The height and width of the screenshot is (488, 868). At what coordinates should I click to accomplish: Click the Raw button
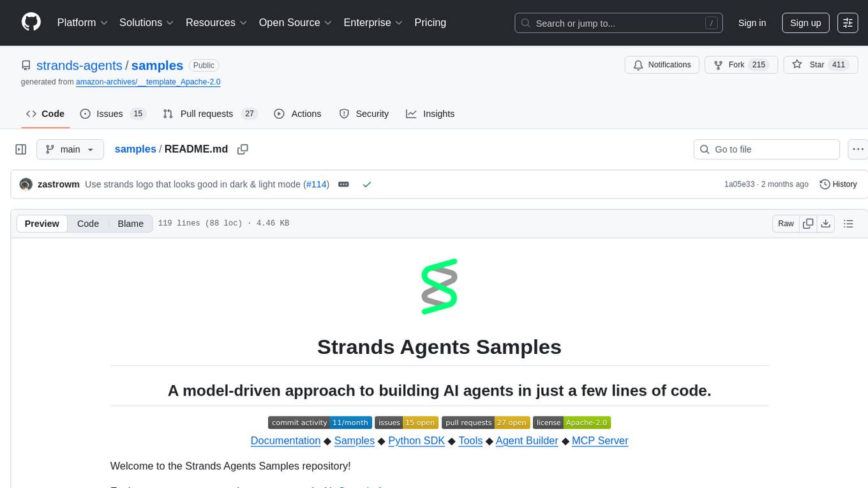coord(786,224)
